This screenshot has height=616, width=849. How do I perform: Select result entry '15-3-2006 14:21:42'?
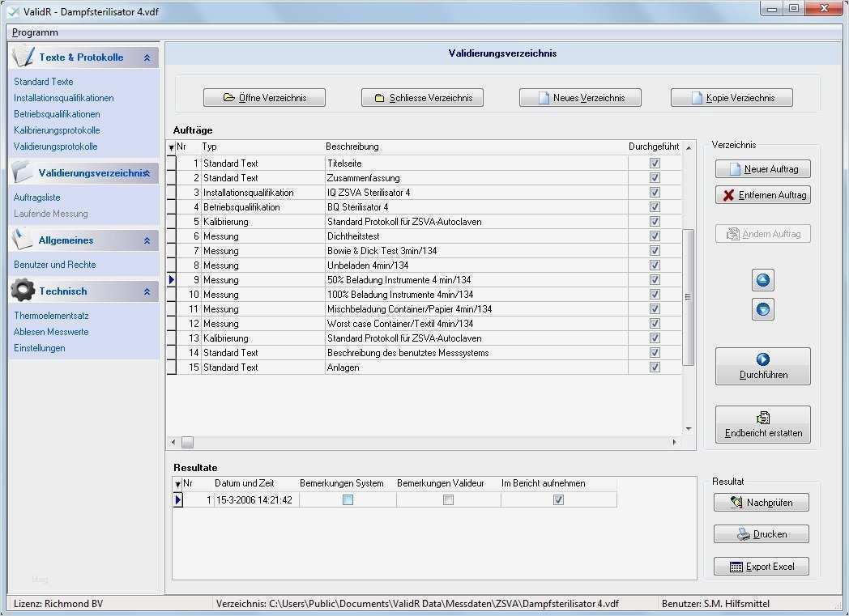tap(395, 500)
